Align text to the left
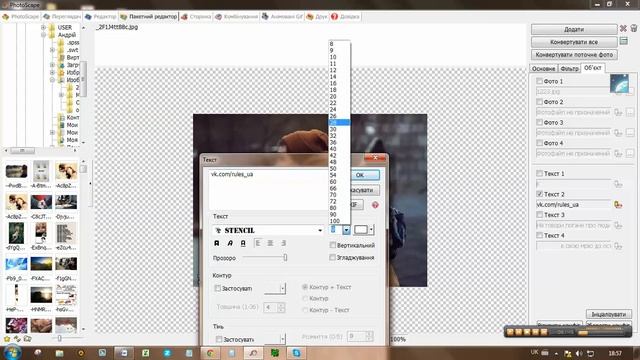Screen dimensions: 640x360 click(257, 243)
